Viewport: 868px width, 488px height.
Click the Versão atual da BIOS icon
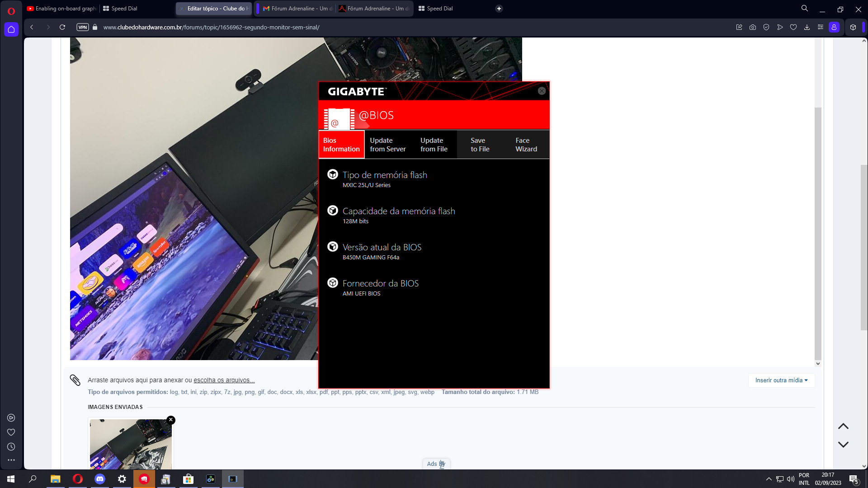pyautogui.click(x=333, y=247)
